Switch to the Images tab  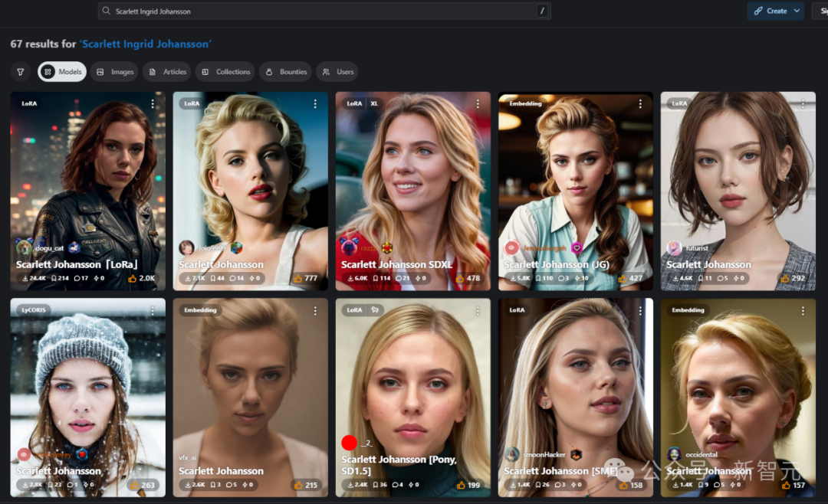(113, 72)
